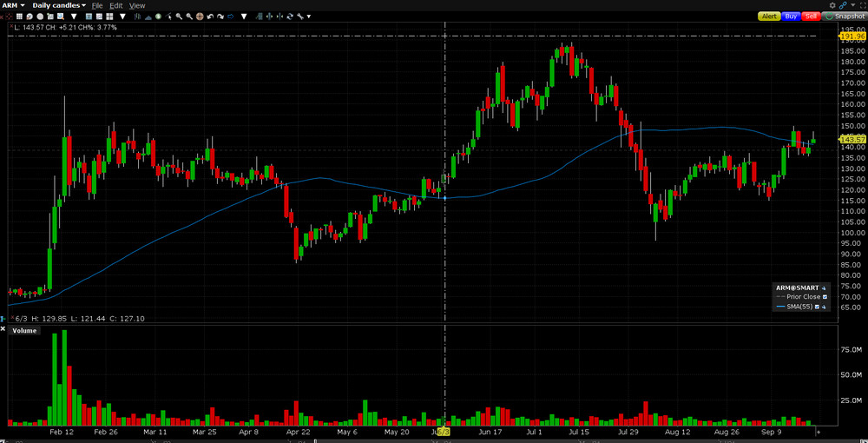The image size is (868, 443).
Task: Click the chain link grouping icon
Action: click(x=843, y=5)
